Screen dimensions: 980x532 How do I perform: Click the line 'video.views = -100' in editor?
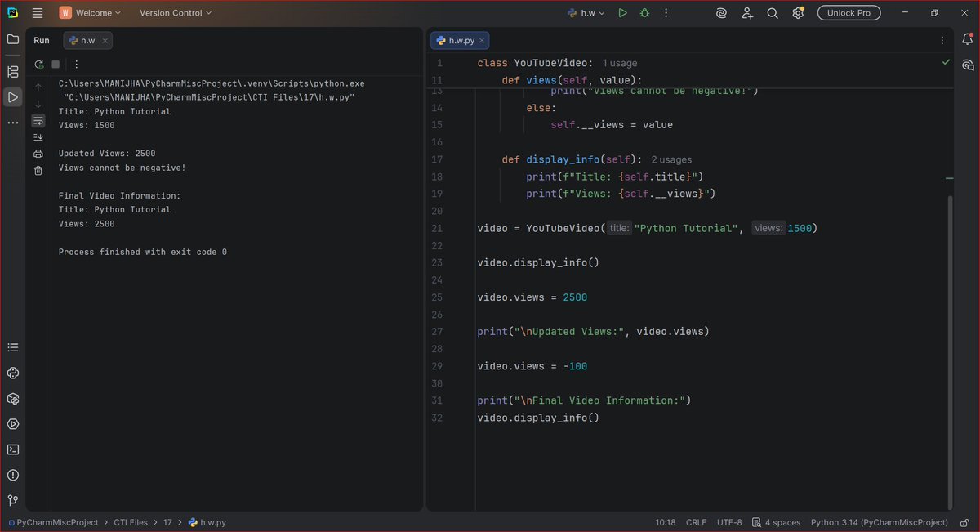(532, 366)
